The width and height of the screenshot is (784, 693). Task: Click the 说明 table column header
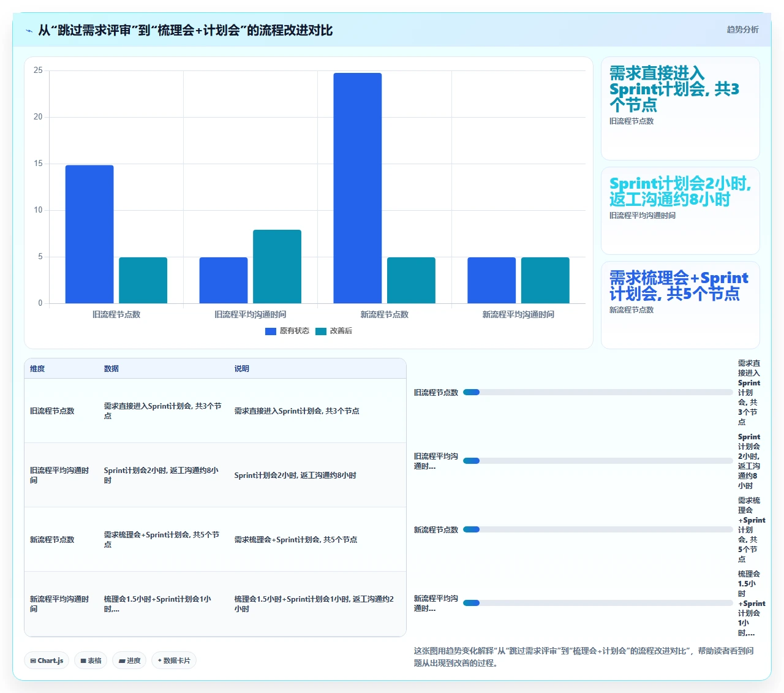241,369
